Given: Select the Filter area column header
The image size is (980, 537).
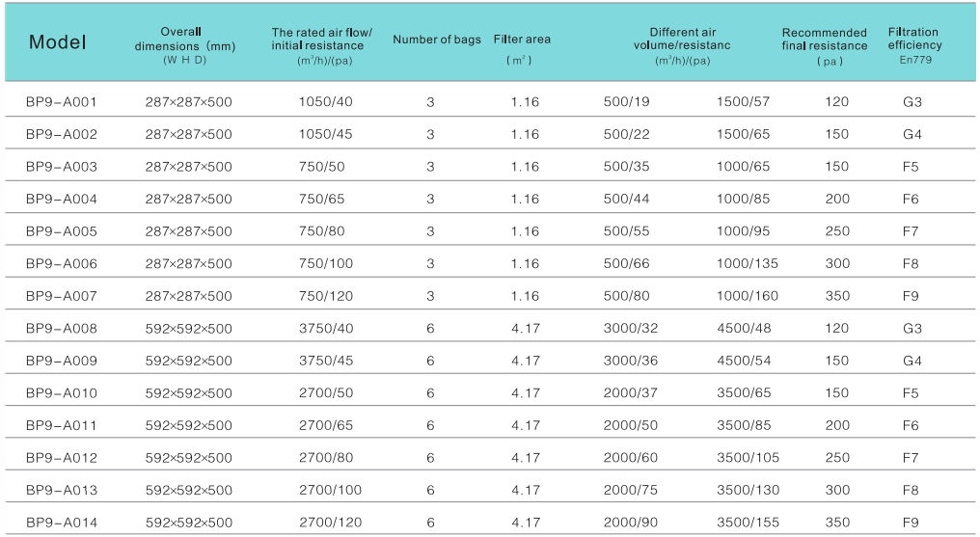Looking at the screenshot, I should (x=522, y=40).
